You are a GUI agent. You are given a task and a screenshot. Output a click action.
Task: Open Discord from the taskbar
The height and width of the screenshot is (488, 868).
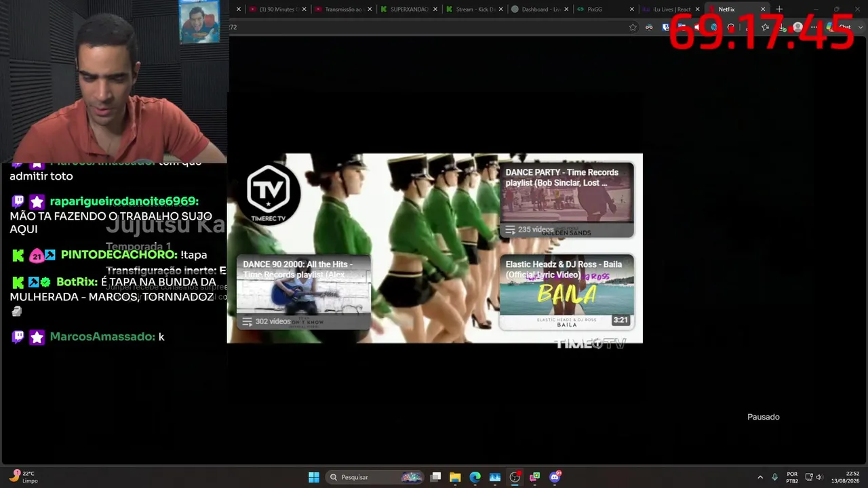click(x=555, y=477)
